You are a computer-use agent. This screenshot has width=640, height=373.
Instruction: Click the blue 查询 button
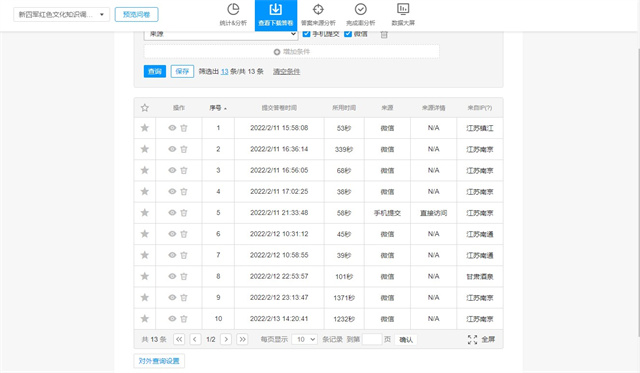pyautogui.click(x=155, y=71)
